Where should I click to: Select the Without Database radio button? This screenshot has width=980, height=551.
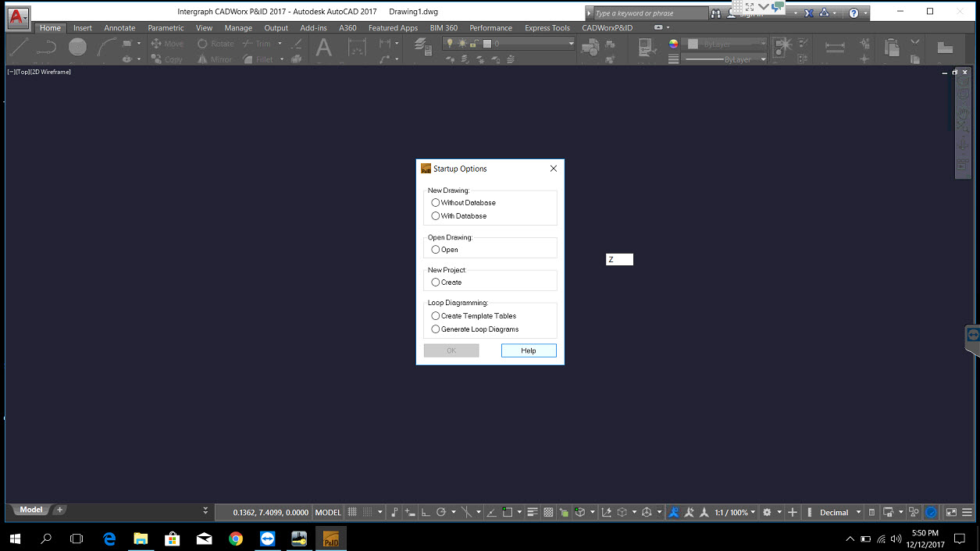(x=436, y=203)
